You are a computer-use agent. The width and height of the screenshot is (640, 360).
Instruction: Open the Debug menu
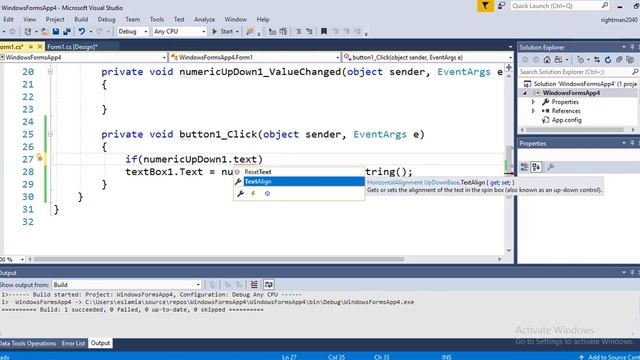pos(106,19)
